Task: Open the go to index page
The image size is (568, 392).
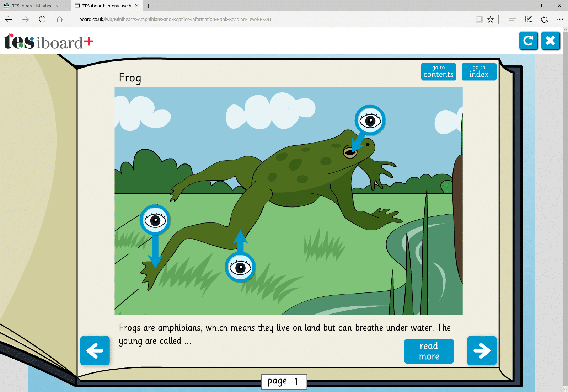Action: [x=479, y=72]
